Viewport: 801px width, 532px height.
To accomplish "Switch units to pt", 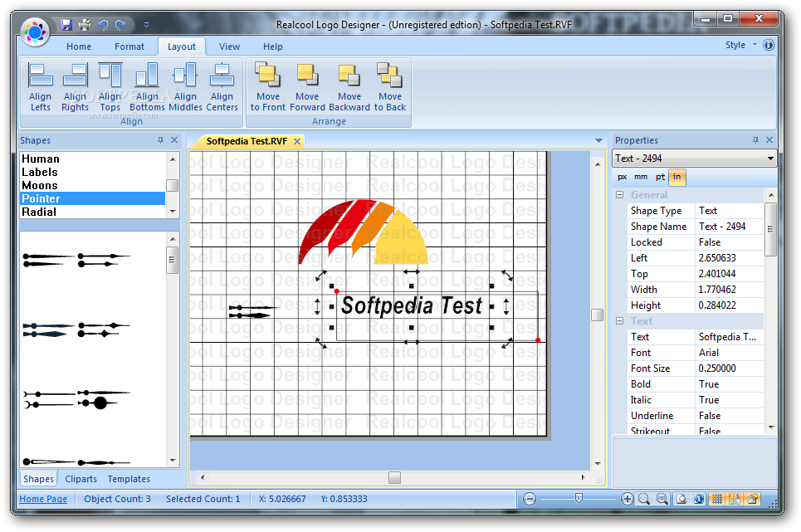I will point(660,177).
